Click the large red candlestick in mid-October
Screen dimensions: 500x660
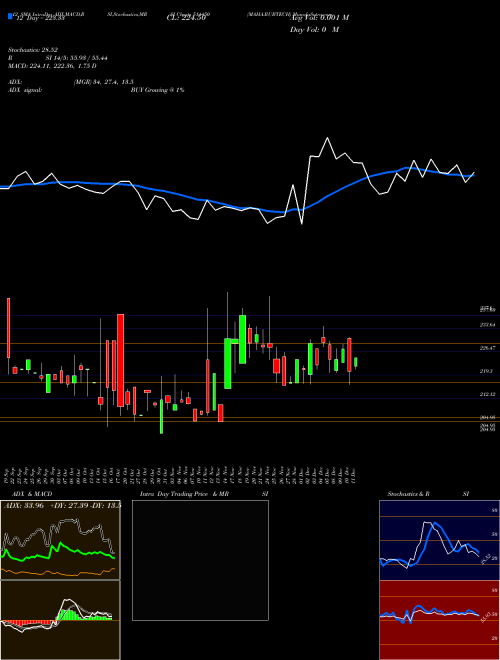(120, 360)
